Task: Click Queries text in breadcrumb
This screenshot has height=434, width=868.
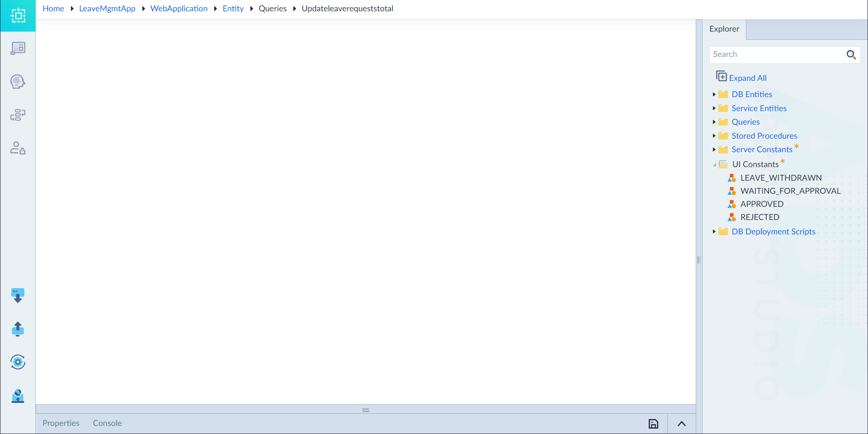Action: pyautogui.click(x=273, y=9)
